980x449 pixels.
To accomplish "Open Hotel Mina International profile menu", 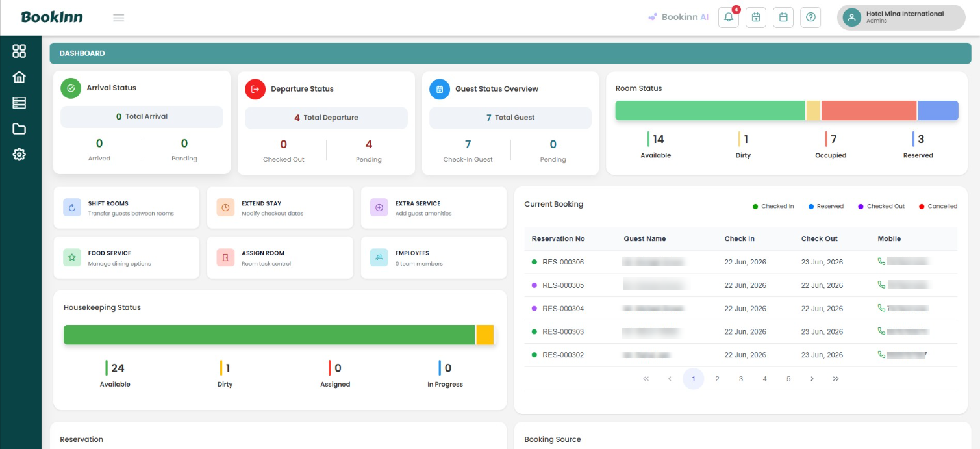I will tap(901, 18).
